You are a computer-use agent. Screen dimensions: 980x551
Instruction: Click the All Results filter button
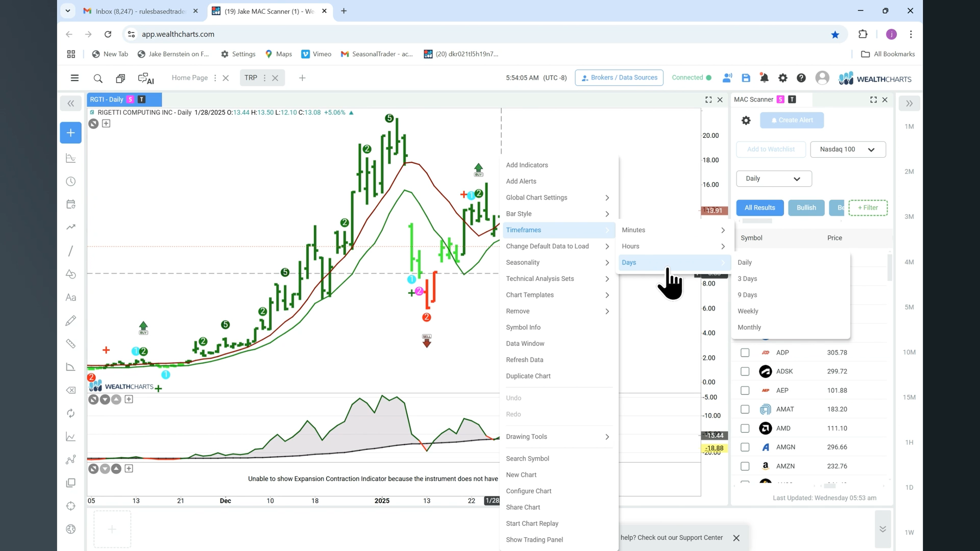click(759, 208)
